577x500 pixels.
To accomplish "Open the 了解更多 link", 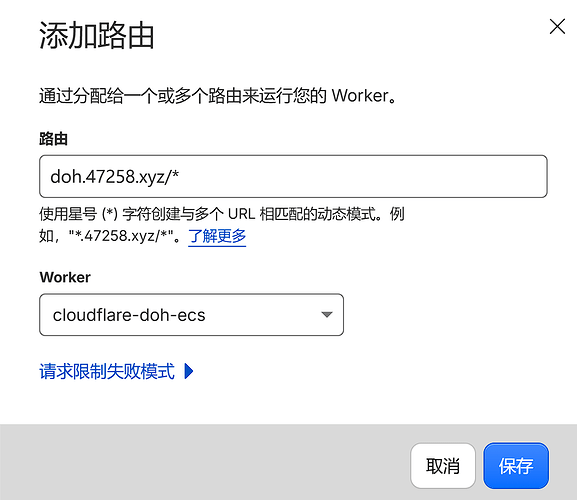I will [x=217, y=236].
